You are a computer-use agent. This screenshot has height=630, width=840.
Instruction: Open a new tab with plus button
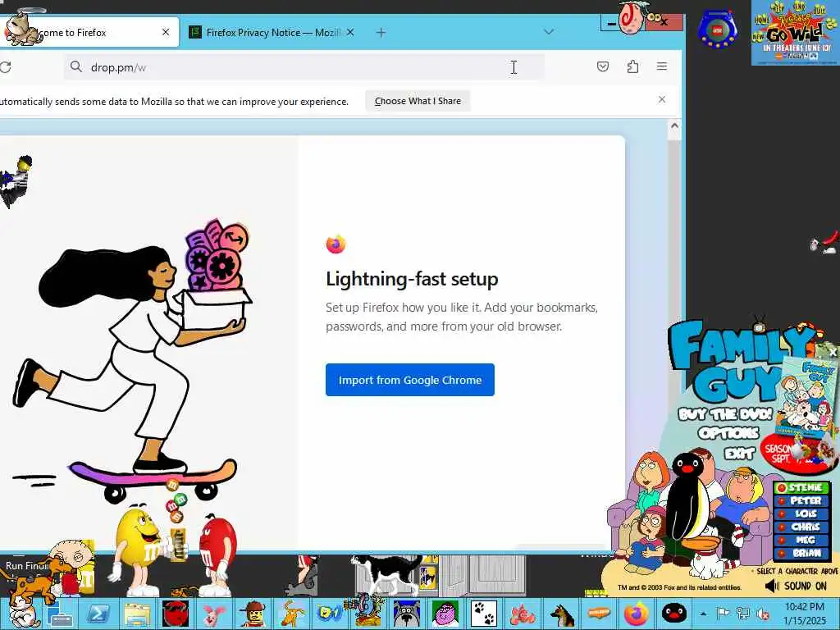[381, 33]
